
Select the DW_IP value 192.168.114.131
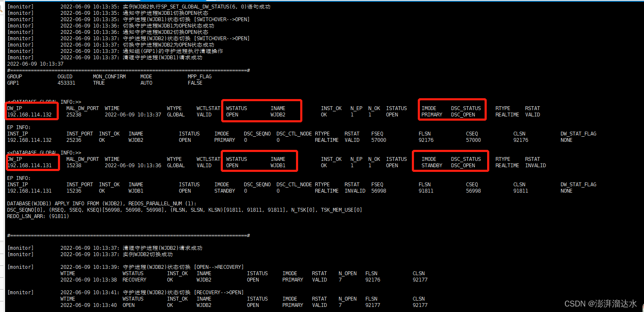tap(29, 166)
